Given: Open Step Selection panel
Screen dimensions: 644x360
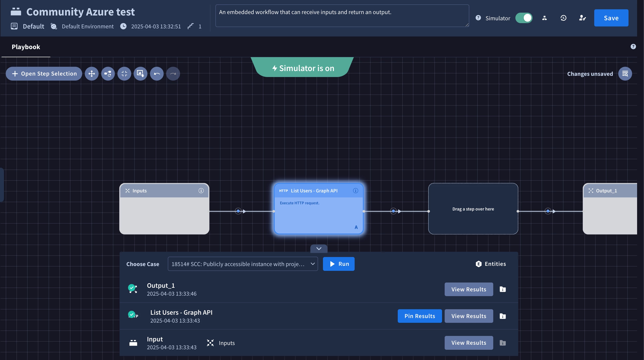Looking at the screenshot, I should 44,74.
